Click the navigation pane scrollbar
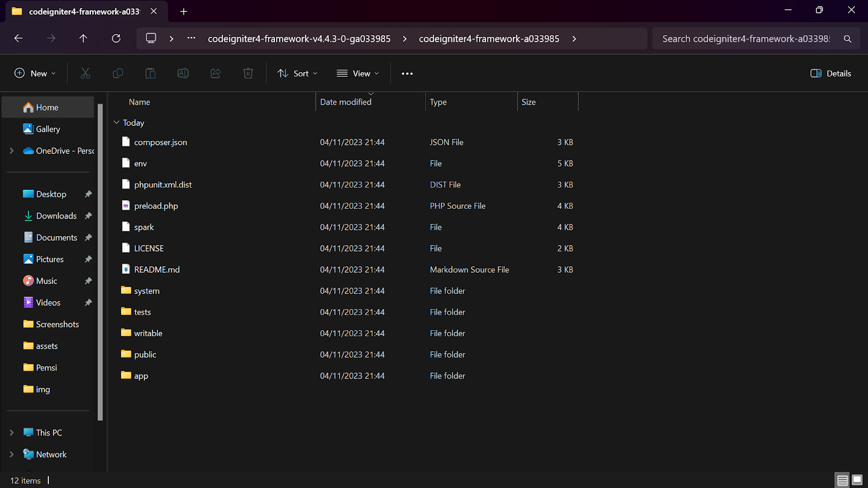The image size is (868, 488). (x=100, y=262)
